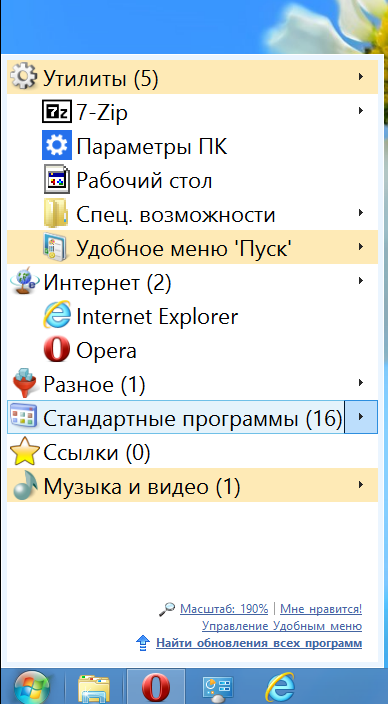Image resolution: width=388 pixels, height=704 pixels.
Task: Click Найти обновления всех программ
Action: [259, 643]
